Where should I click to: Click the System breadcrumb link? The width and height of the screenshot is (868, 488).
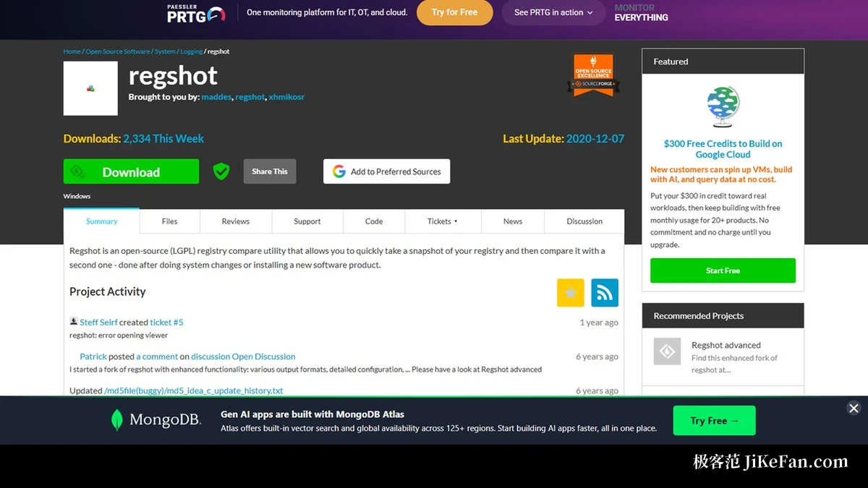(165, 51)
